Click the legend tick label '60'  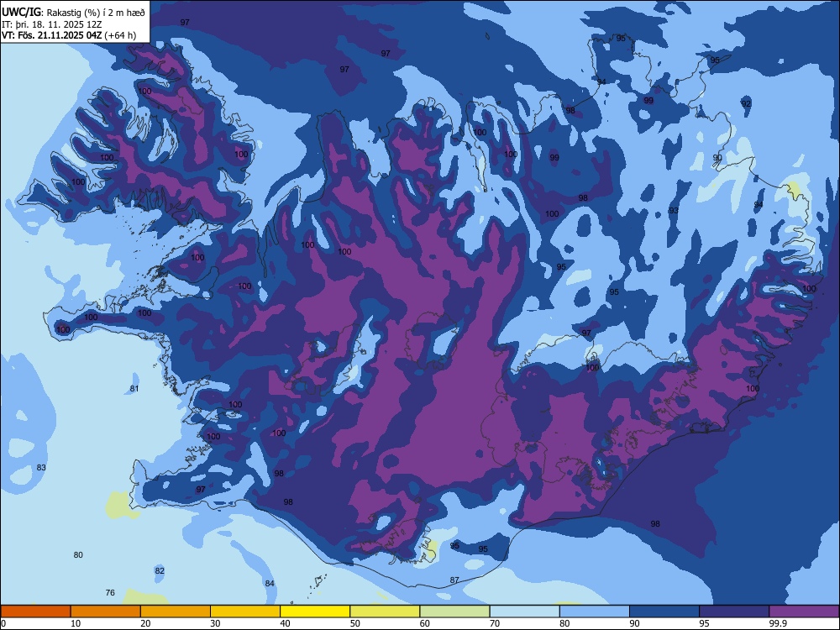tap(425, 623)
